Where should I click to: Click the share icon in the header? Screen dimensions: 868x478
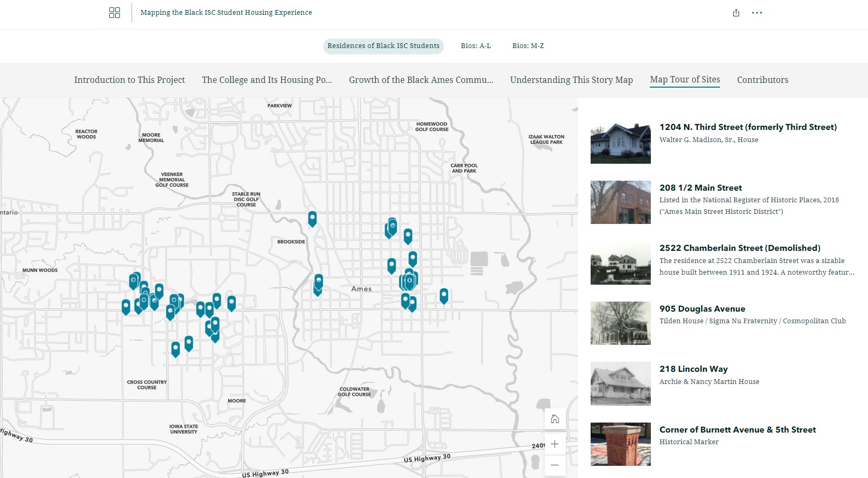tap(736, 13)
